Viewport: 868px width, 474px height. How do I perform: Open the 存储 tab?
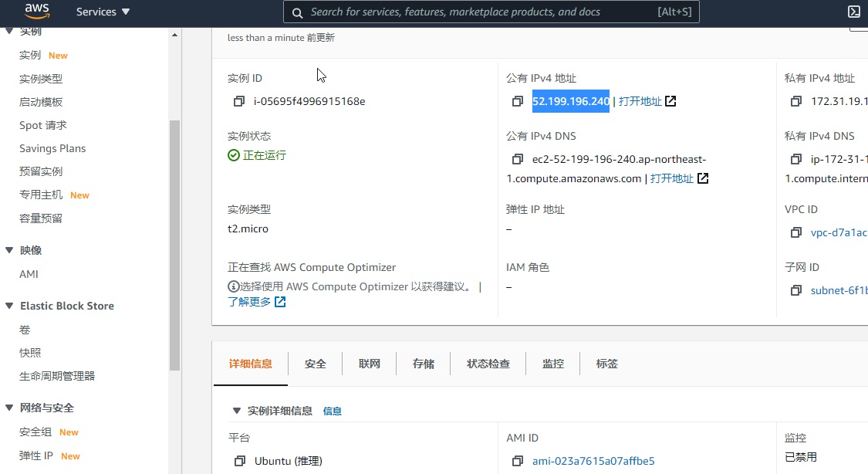[423, 363]
